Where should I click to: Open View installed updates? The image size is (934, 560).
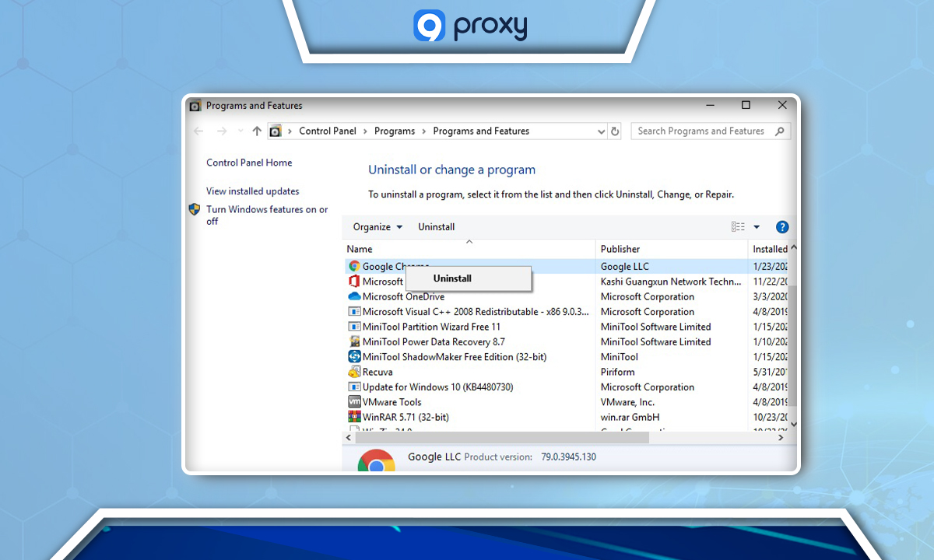coord(251,191)
